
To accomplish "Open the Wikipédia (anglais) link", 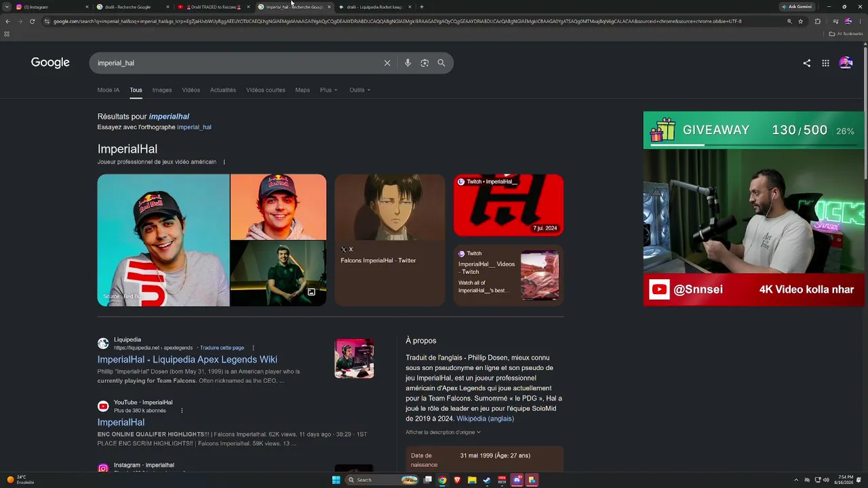I will click(x=486, y=419).
